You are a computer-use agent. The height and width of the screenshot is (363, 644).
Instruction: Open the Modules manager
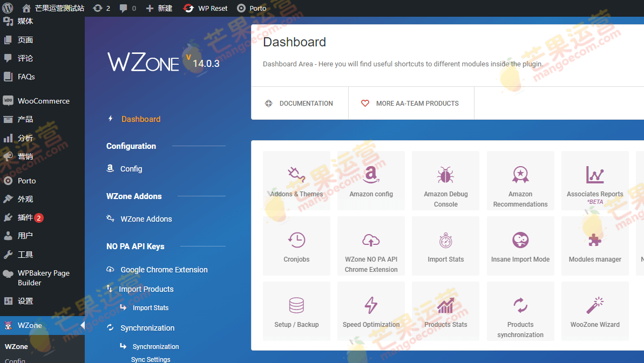tap(594, 246)
